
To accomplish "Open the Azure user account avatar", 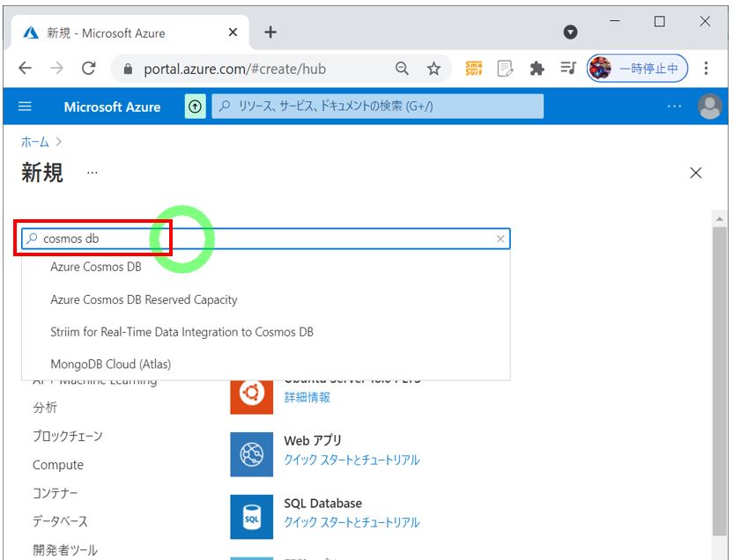I will pyautogui.click(x=709, y=107).
